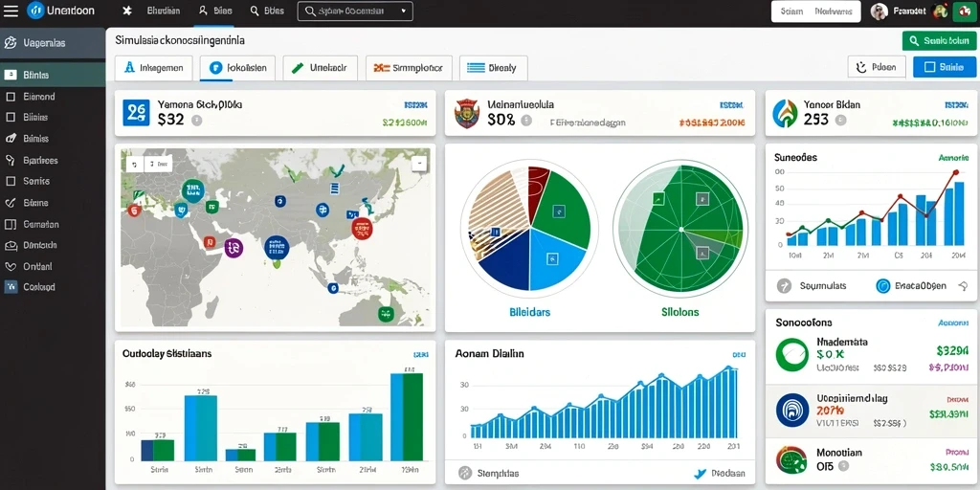Click the Twitter bird icon
This screenshot has width=980, height=490.
[x=700, y=474]
